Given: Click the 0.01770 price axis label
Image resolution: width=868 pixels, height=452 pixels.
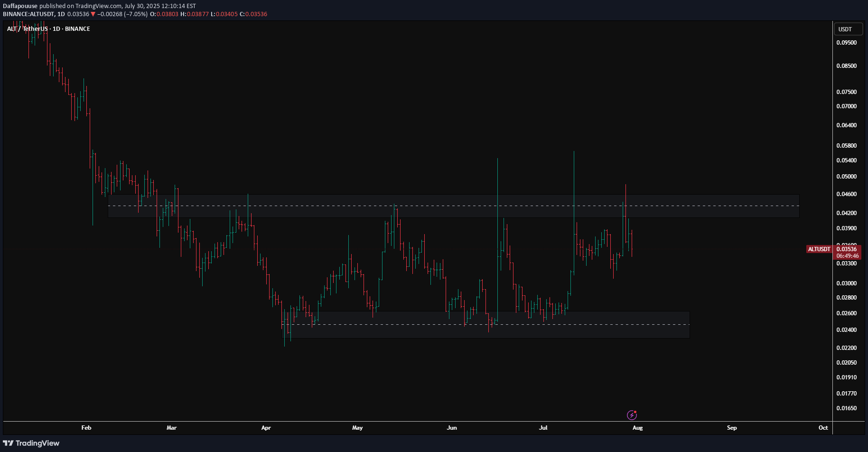Looking at the screenshot, I should 847,394.
